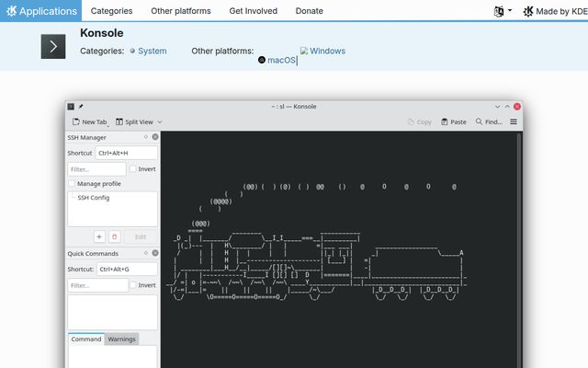Click the Split View button
The width and height of the screenshot is (588, 368).
[134, 121]
